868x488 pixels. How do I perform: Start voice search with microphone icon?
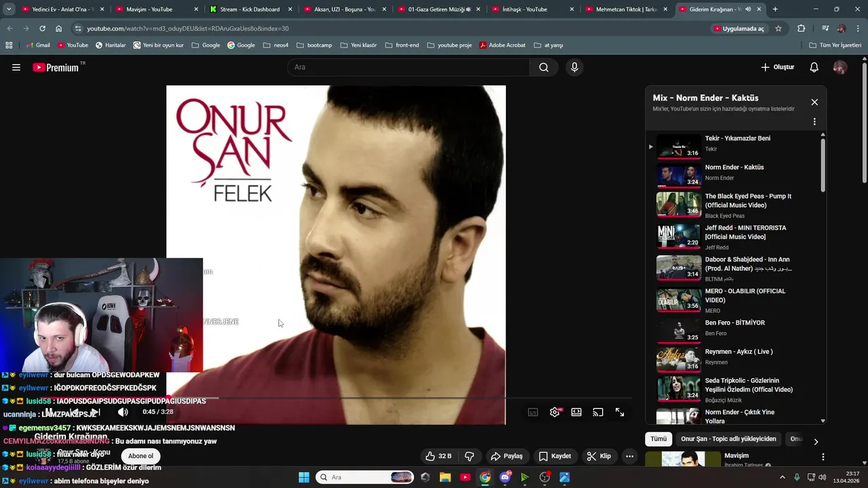click(574, 67)
